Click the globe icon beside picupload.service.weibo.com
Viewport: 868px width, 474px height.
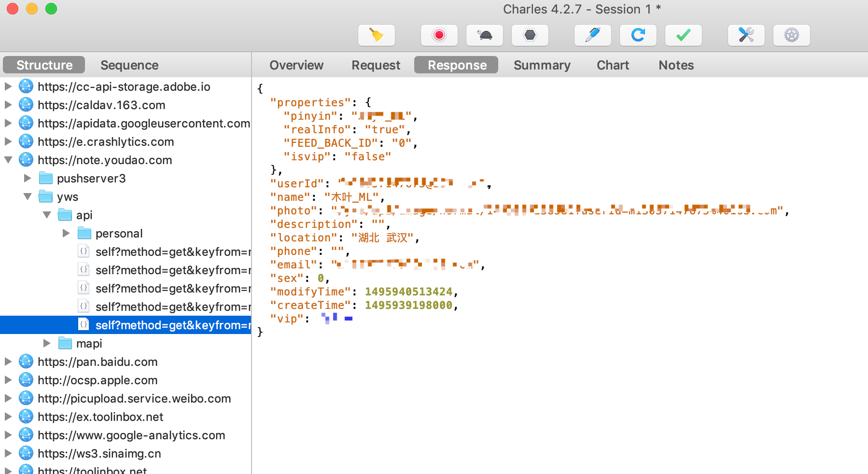[26, 398]
